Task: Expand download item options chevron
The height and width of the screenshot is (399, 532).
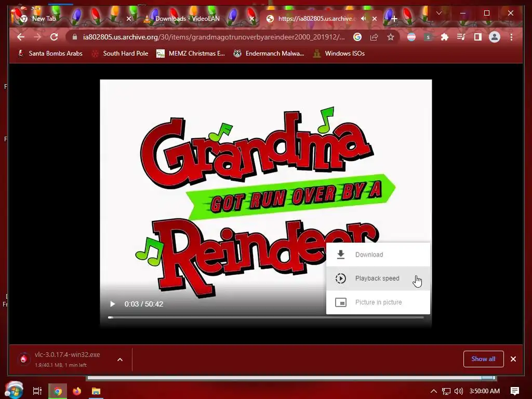Action: click(x=120, y=360)
